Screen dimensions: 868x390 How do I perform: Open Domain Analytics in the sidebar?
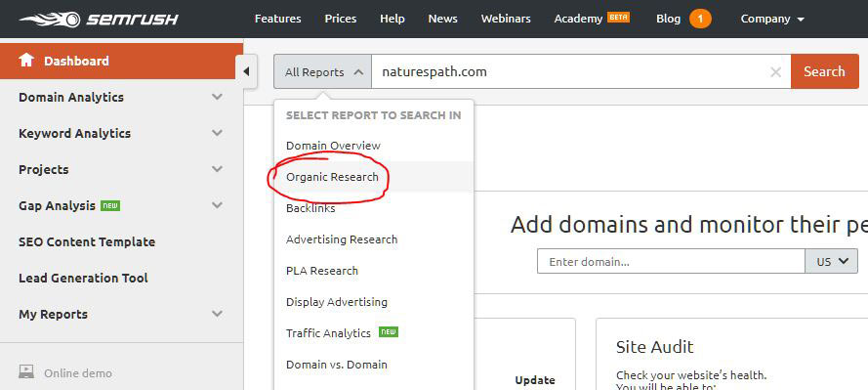(71, 97)
